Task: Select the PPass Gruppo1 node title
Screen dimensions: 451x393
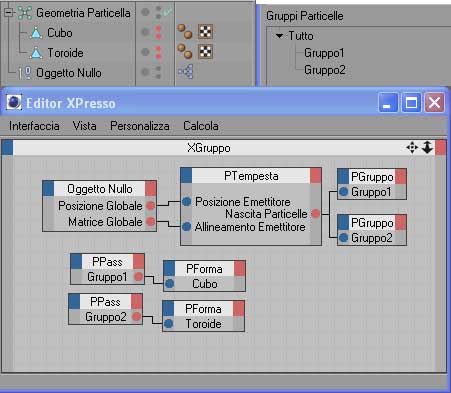Action: point(107,262)
